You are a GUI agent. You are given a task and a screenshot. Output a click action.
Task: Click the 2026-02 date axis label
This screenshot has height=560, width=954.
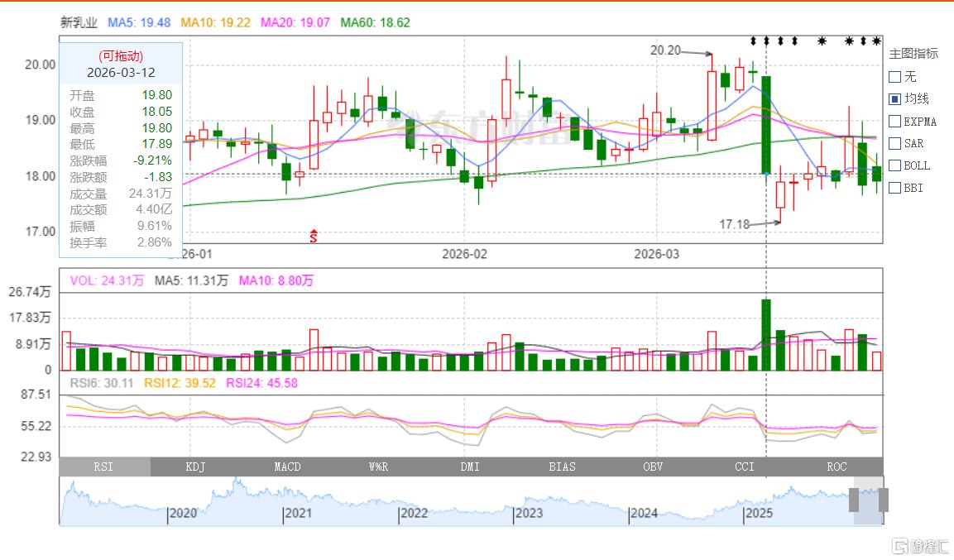tap(464, 254)
